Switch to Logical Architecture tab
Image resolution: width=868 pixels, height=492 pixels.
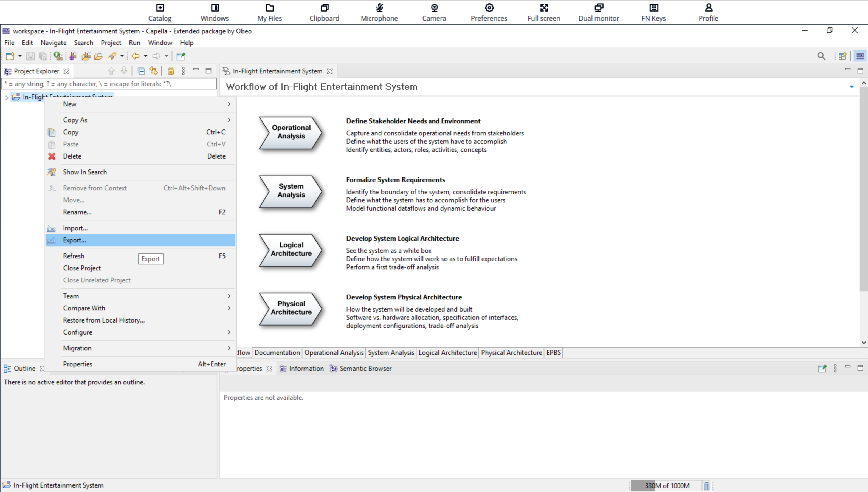(x=448, y=352)
